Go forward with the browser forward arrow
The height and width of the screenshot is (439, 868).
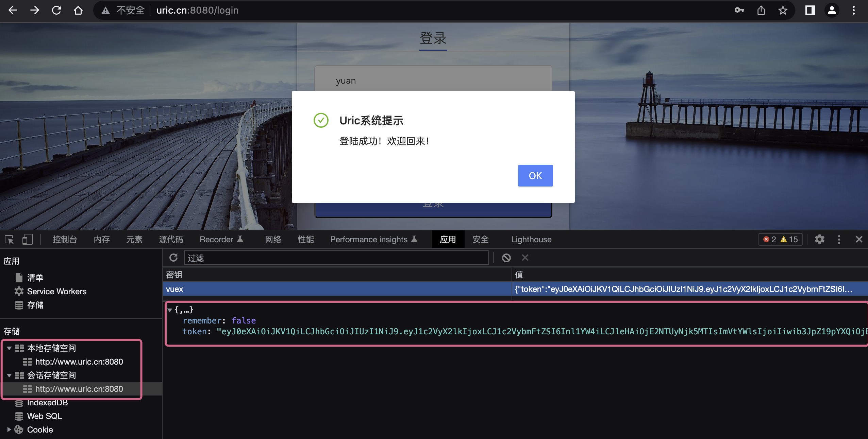(35, 10)
